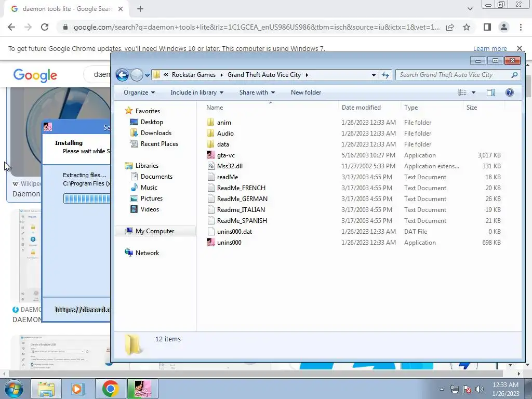Screen dimensions: 532x399
Task: Select the readMe text document
Action: click(228, 177)
